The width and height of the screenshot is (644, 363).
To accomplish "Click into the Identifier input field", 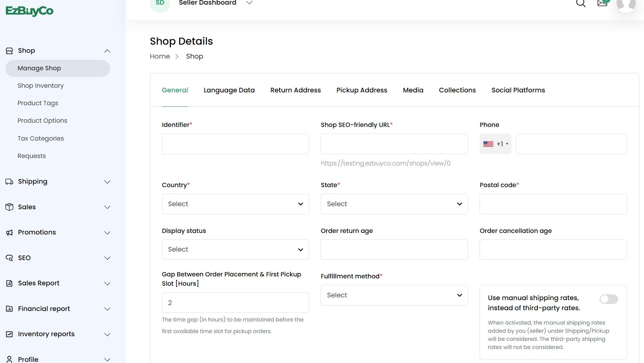I will [235, 144].
